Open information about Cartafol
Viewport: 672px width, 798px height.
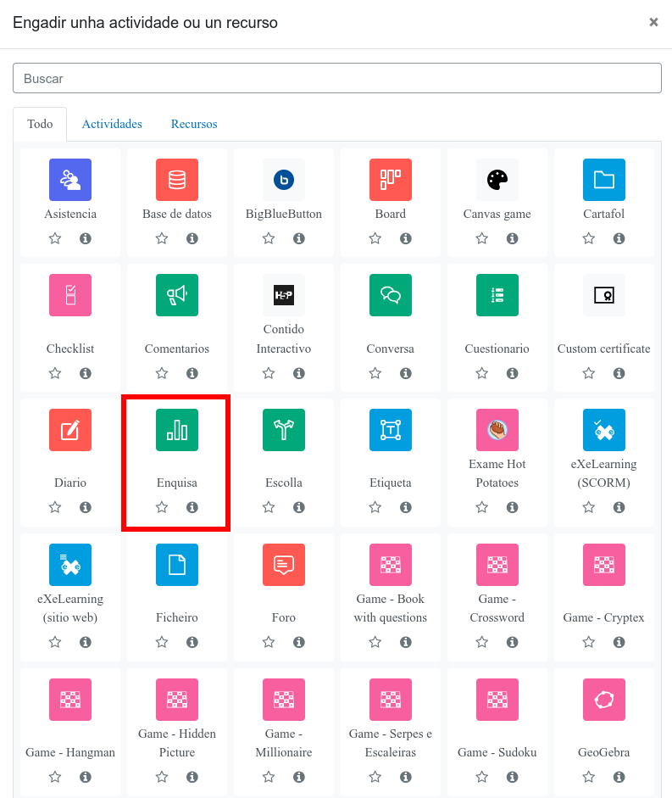pyautogui.click(x=619, y=239)
